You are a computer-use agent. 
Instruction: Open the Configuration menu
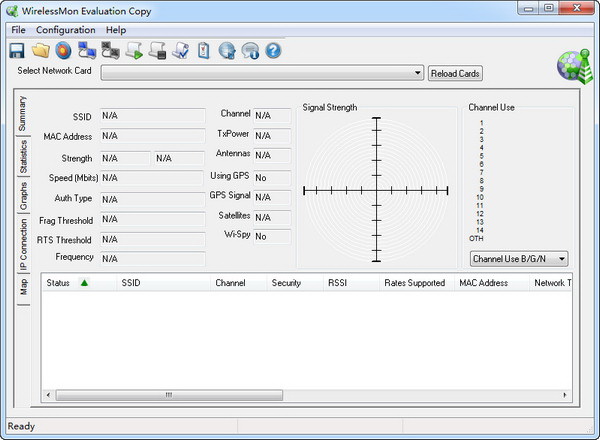[66, 30]
